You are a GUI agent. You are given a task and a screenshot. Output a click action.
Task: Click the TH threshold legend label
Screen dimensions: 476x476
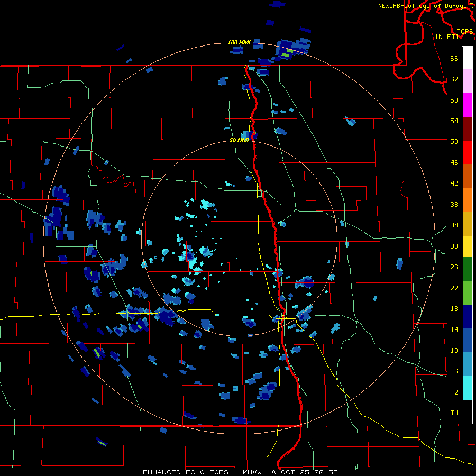(x=454, y=413)
